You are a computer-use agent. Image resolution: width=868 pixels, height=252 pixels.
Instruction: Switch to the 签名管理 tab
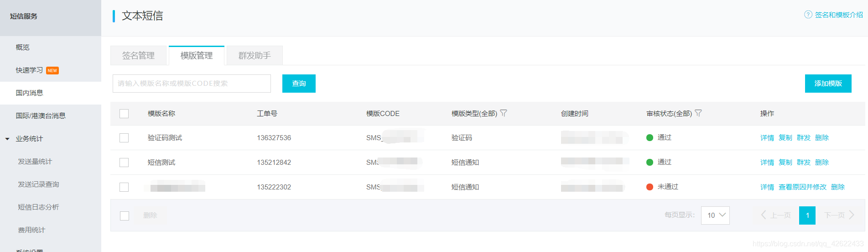tap(138, 56)
